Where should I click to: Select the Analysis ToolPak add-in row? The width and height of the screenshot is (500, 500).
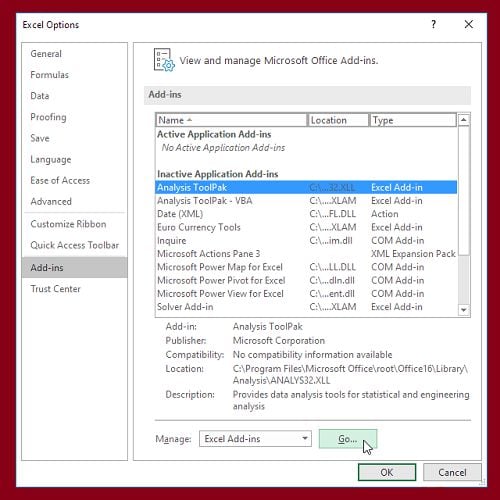[306, 187]
